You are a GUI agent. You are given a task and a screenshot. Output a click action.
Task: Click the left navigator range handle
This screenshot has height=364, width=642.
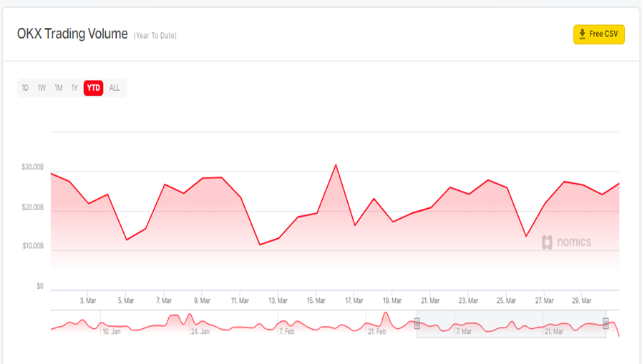coord(417,323)
